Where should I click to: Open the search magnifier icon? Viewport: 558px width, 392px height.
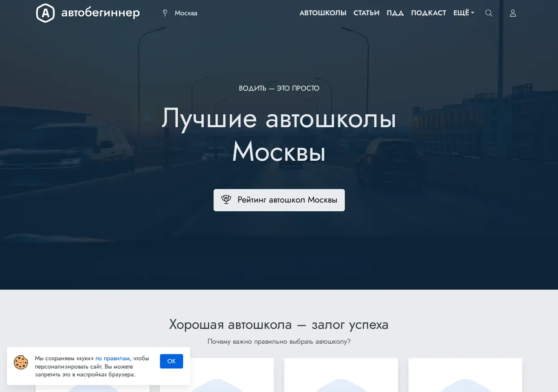[489, 13]
